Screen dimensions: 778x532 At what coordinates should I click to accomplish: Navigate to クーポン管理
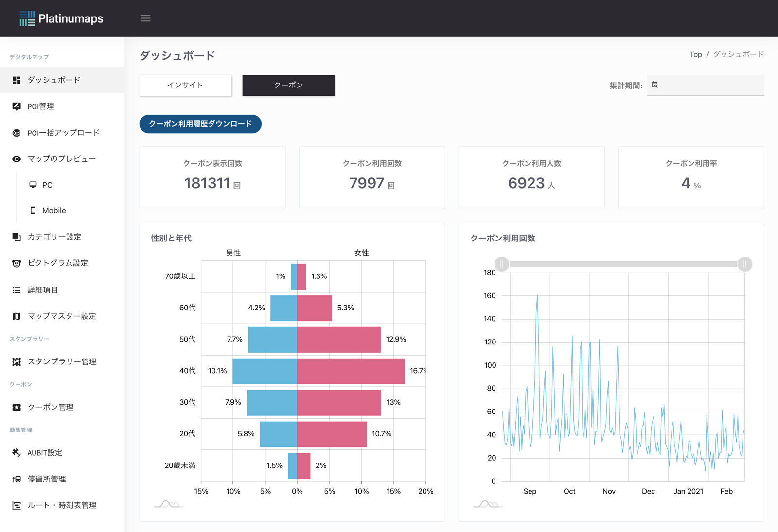pos(51,407)
